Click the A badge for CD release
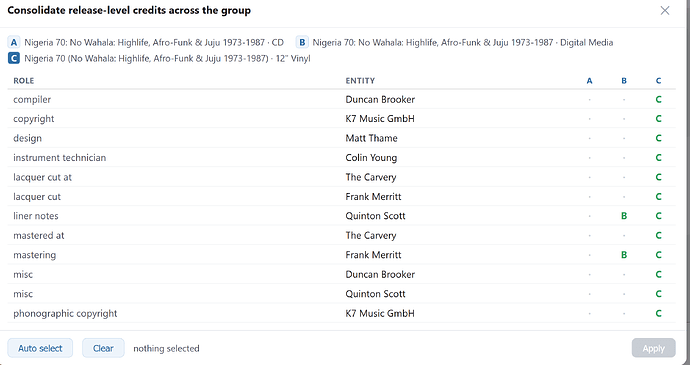This screenshot has width=690, height=365. pos(14,42)
